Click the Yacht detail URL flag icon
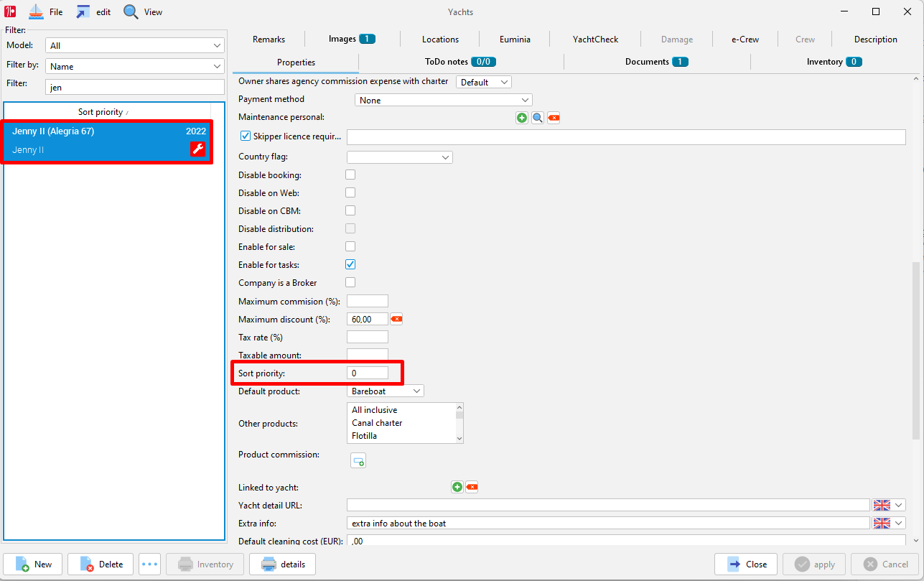Image resolution: width=924 pixels, height=581 pixels. click(882, 505)
